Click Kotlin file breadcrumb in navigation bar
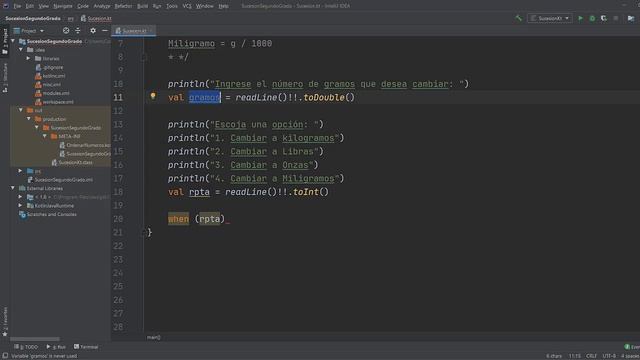640x360 pixels. point(96,18)
